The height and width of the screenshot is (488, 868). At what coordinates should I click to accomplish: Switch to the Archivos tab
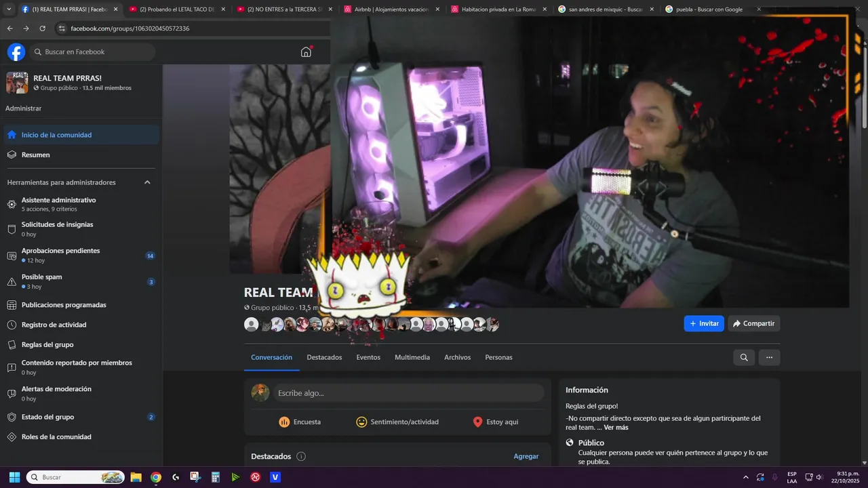pyautogui.click(x=457, y=357)
